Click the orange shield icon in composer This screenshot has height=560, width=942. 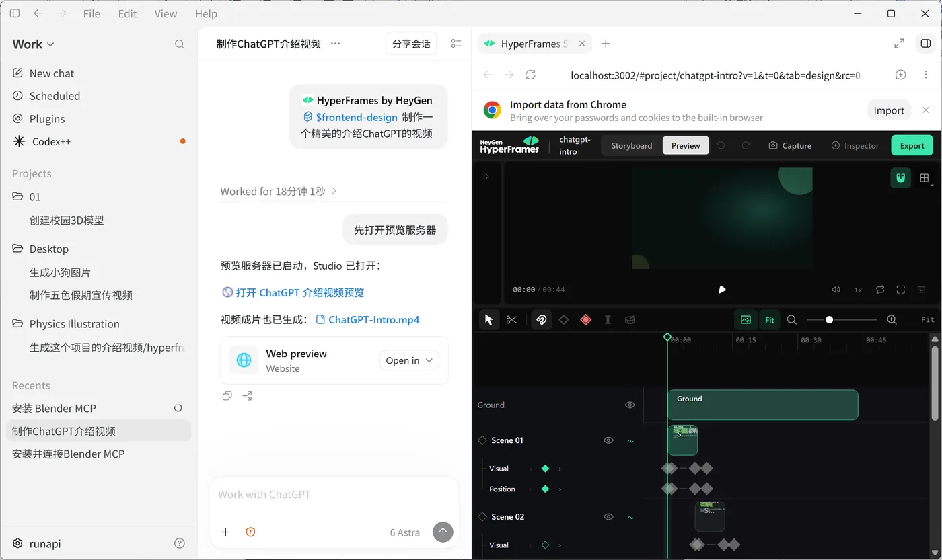point(250,532)
